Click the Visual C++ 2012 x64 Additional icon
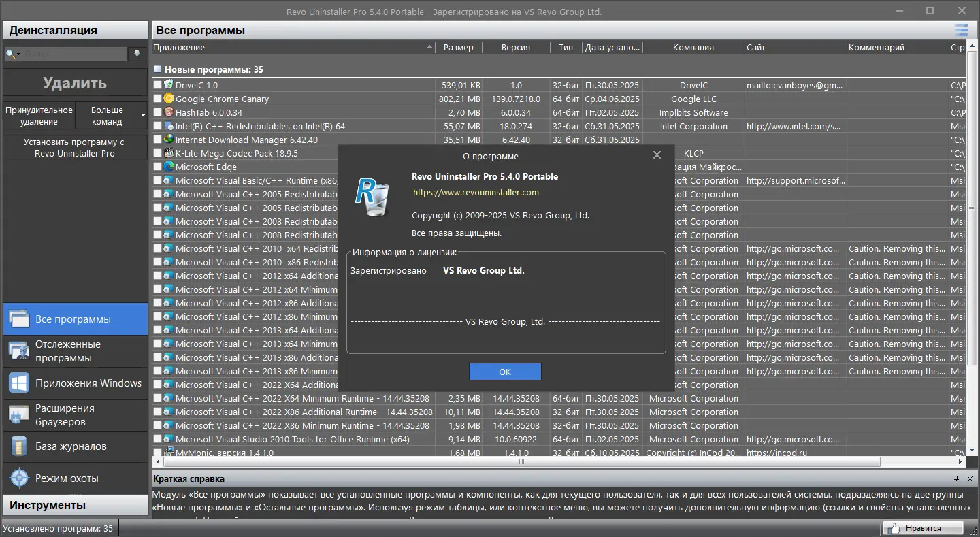Image resolution: width=980 pixels, height=537 pixels. click(x=168, y=276)
